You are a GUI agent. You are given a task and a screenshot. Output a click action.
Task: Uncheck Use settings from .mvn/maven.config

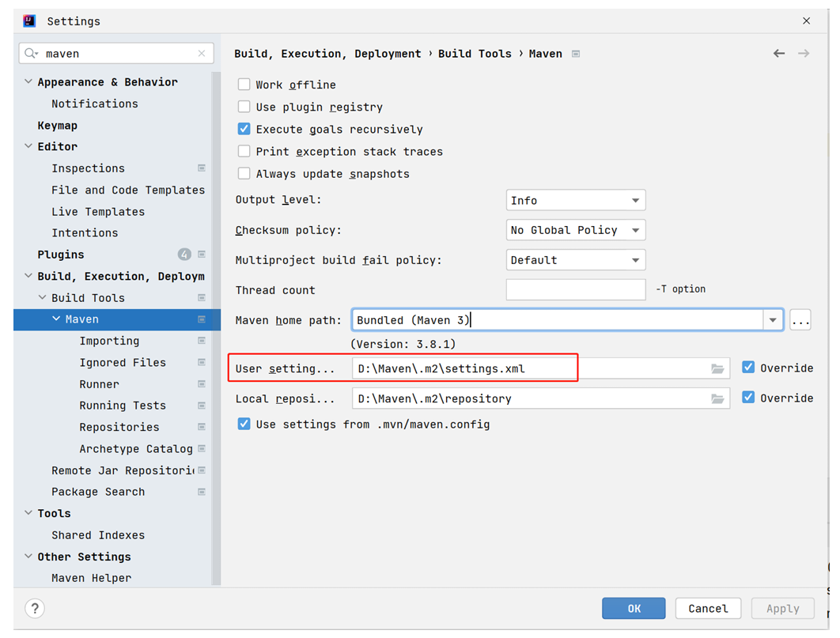tap(244, 424)
